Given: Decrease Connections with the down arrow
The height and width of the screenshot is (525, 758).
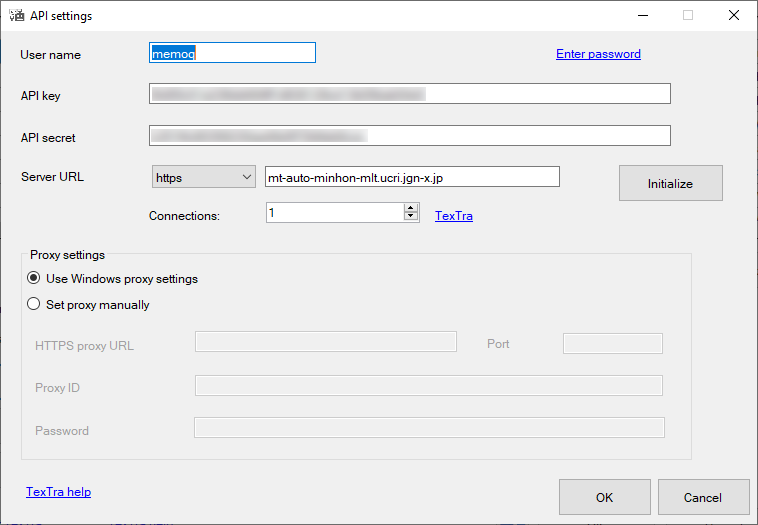Looking at the screenshot, I should (410, 217).
